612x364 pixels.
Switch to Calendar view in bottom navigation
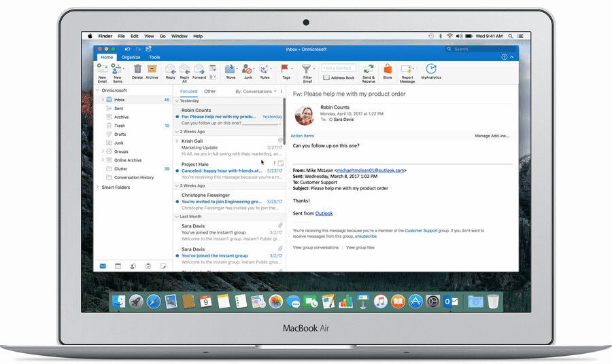tap(118, 266)
